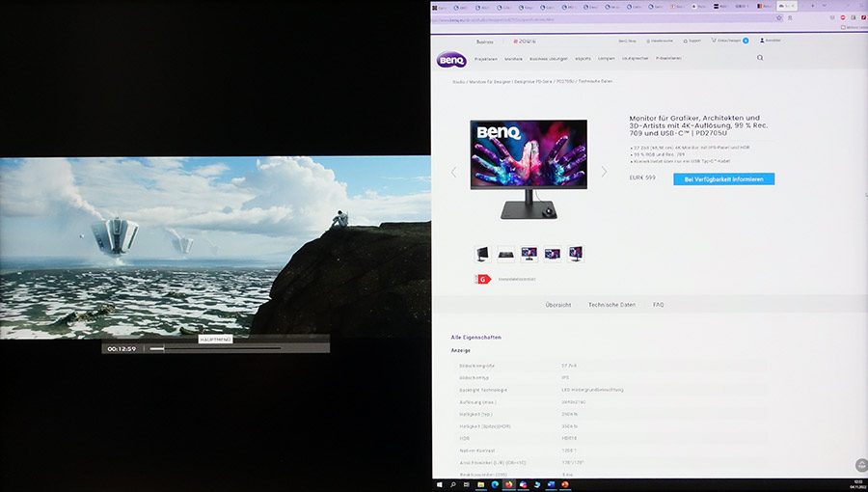Show previous product image with left arrow

click(453, 172)
